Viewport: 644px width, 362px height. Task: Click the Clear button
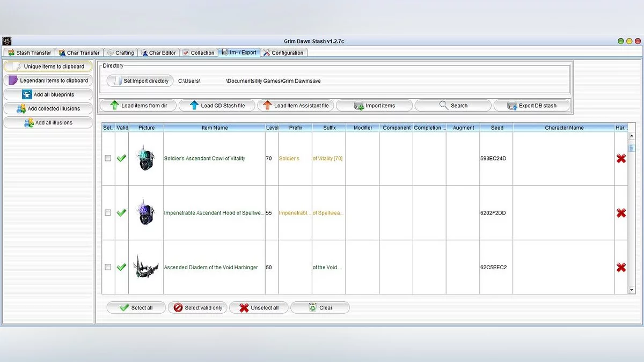pos(320,308)
